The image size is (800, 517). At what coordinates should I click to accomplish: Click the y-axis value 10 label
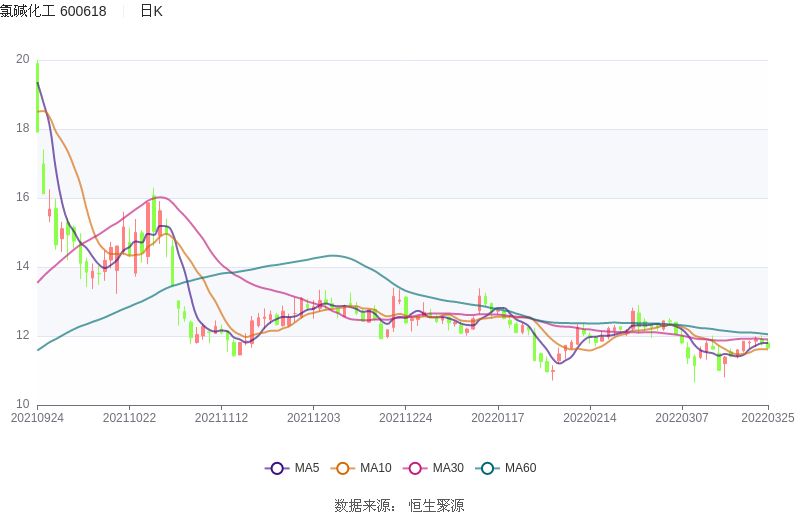pos(22,404)
